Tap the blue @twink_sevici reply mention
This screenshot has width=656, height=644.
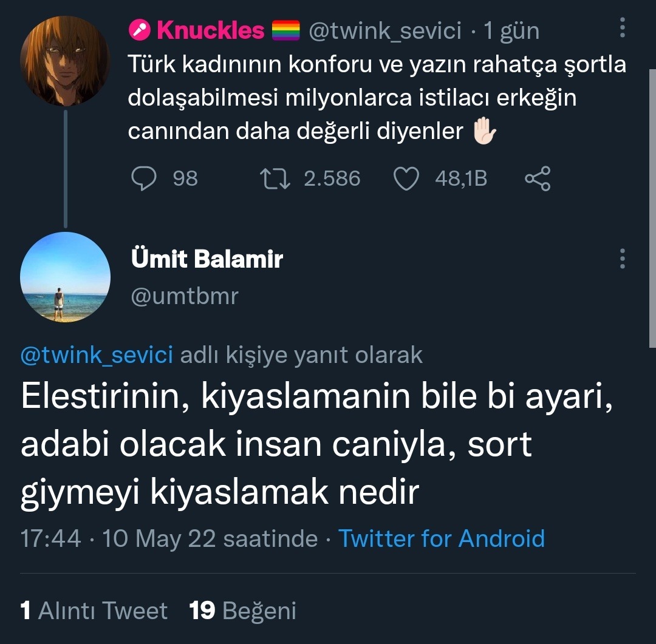[97, 355]
